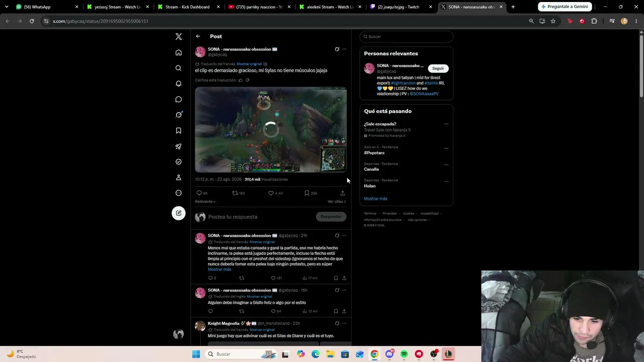Open Spotify from the taskbar
Screen dimensions: 644x362
pos(404,354)
